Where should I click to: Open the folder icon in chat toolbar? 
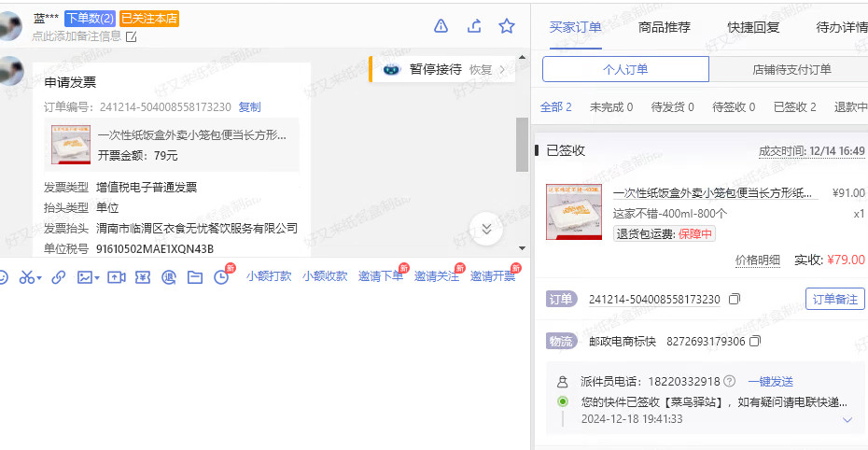click(195, 277)
